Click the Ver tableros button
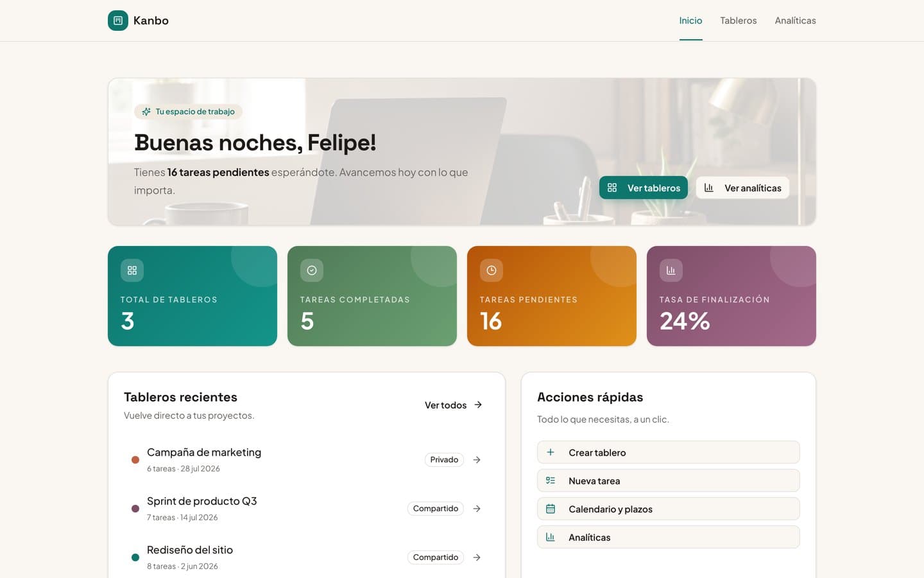Image resolution: width=924 pixels, height=578 pixels. click(644, 188)
